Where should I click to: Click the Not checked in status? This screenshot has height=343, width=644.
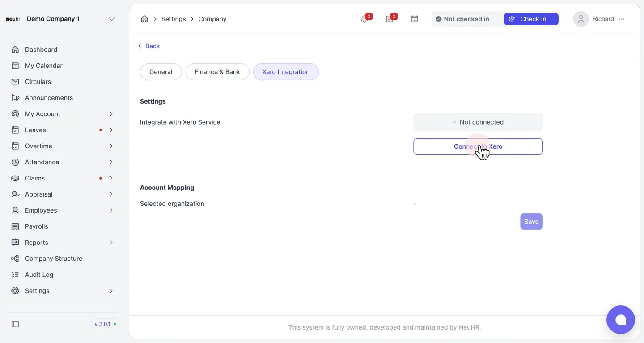click(x=462, y=19)
